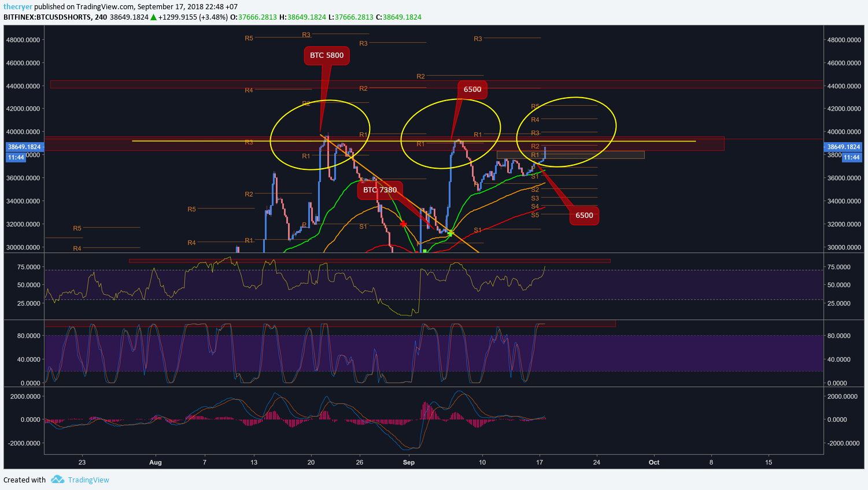Click the 11:44 countdown on the left axis
The height and width of the screenshot is (490, 868).
pyautogui.click(x=16, y=157)
